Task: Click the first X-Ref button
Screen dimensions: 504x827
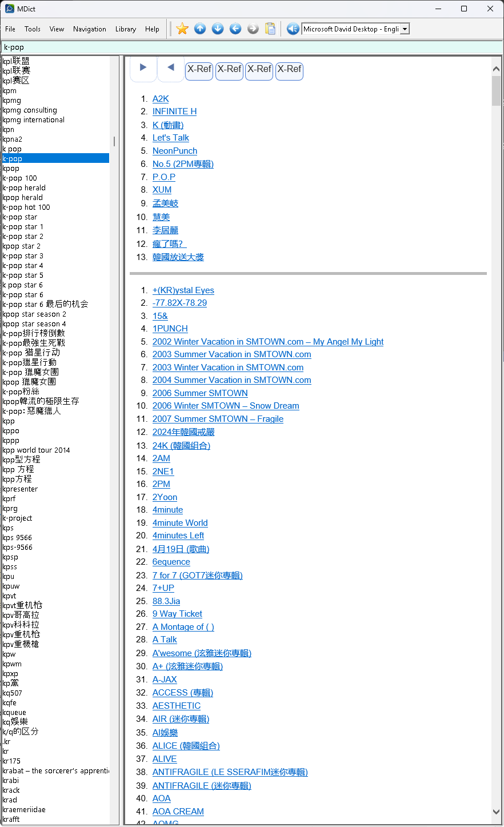Action: point(199,70)
